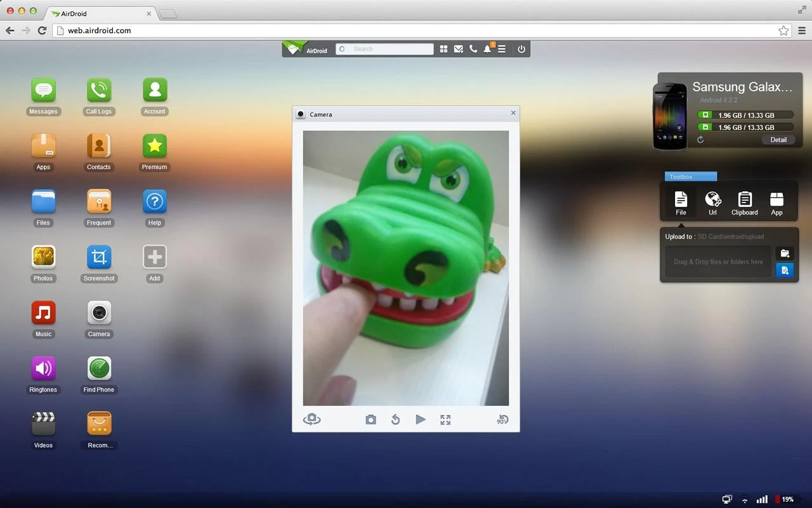The image size is (812, 508).
Task: Open the notification bell with badge
Action: coord(487,48)
